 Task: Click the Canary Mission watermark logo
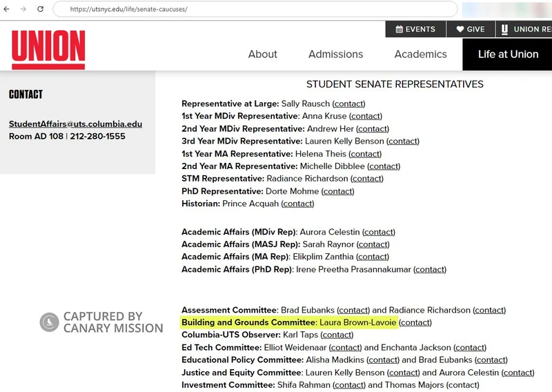point(49,322)
